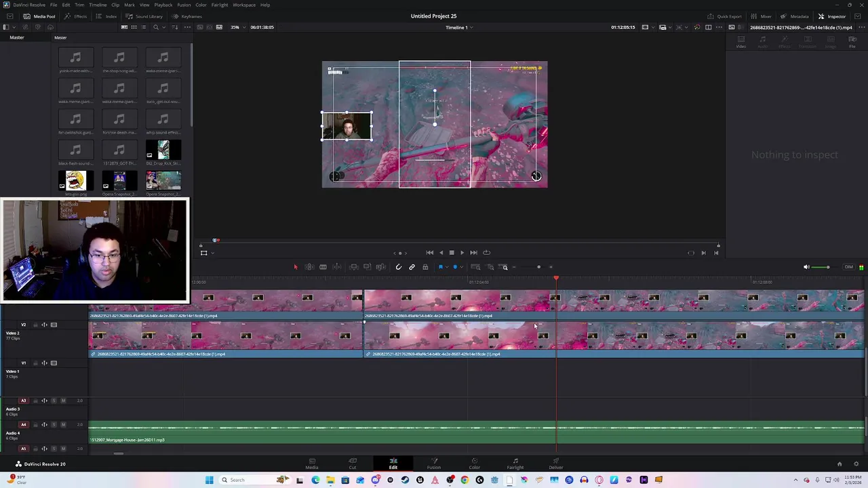Open the Timeline 1 name dropdown
The image size is (868, 488).
[459, 27]
